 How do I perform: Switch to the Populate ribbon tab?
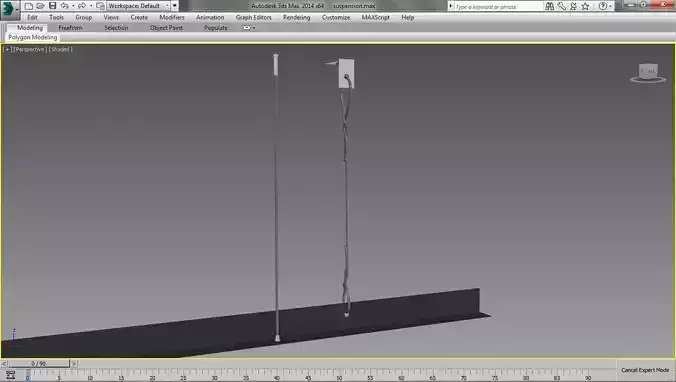point(216,28)
